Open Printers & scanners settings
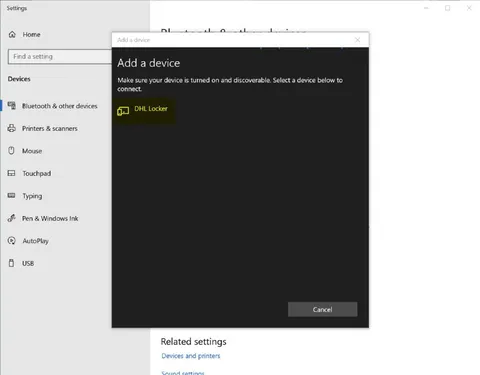This screenshot has width=480, height=375. (x=50, y=128)
